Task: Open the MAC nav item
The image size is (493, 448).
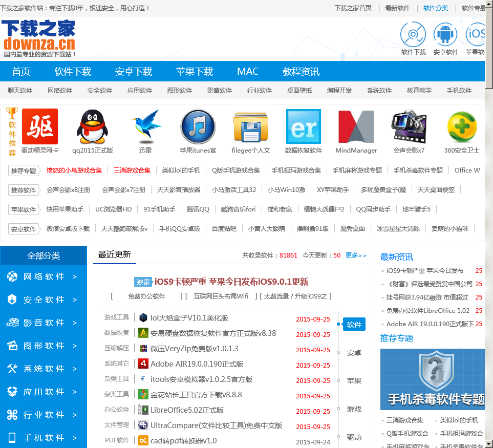Action: tap(248, 71)
